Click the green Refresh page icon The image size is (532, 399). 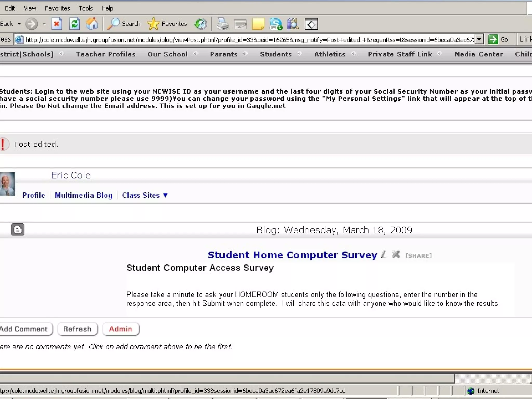pyautogui.click(x=74, y=24)
